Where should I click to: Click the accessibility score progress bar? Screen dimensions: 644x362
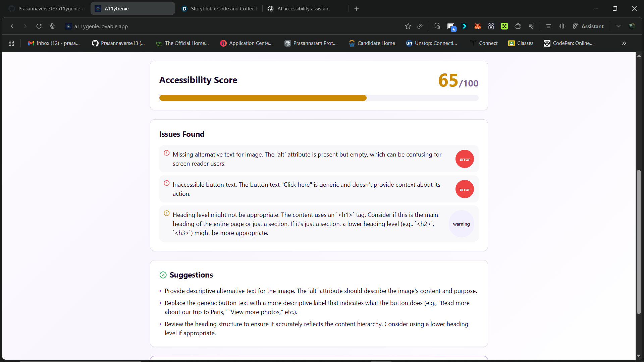(319, 98)
